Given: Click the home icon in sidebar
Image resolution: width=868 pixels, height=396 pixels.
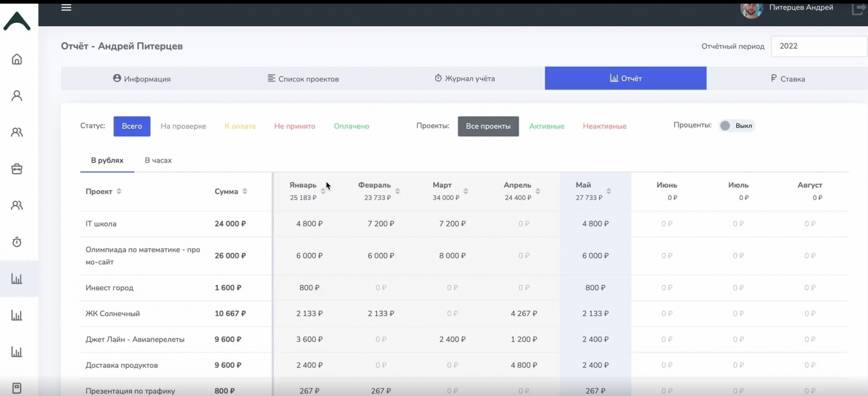Looking at the screenshot, I should coord(17,59).
